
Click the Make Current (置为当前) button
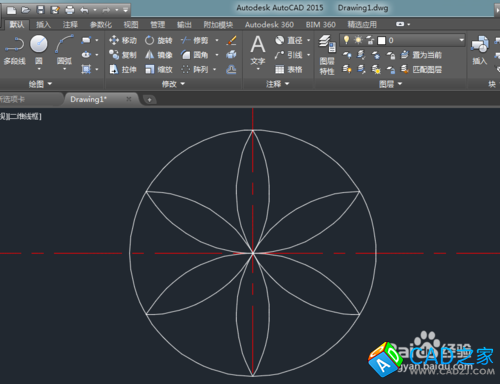click(421, 55)
